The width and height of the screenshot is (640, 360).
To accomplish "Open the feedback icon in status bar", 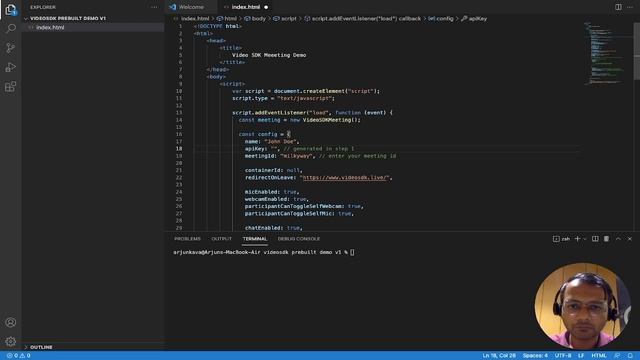I will 618,356.
